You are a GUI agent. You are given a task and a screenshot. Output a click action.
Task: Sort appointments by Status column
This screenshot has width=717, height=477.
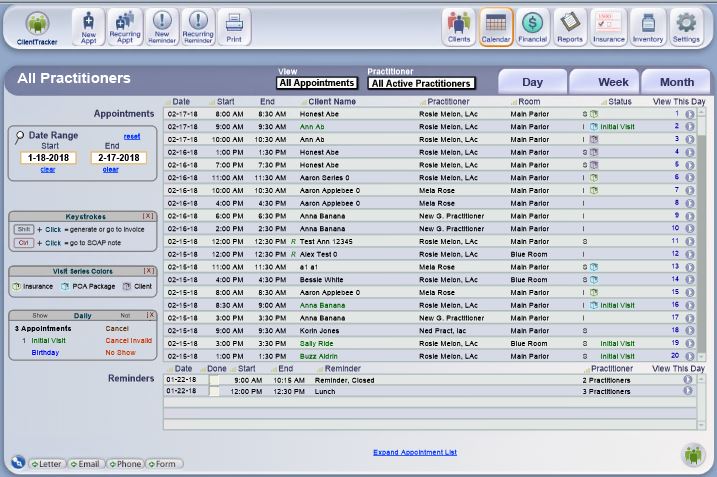click(x=620, y=102)
